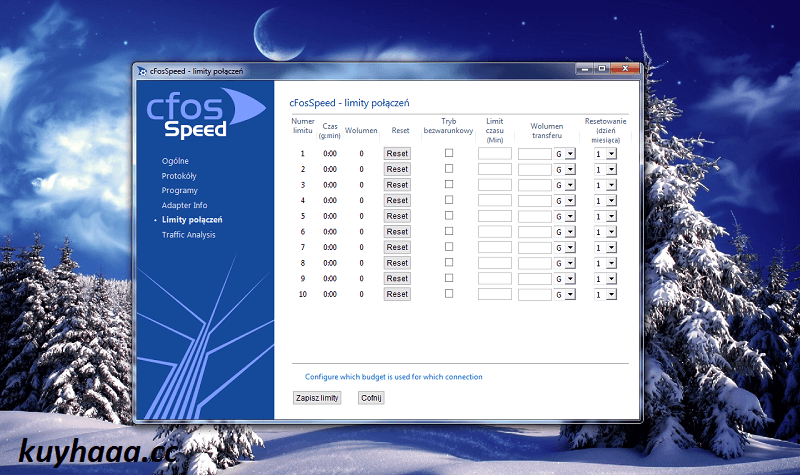
Task: Click the cfos Speed logo
Action: click(205, 114)
